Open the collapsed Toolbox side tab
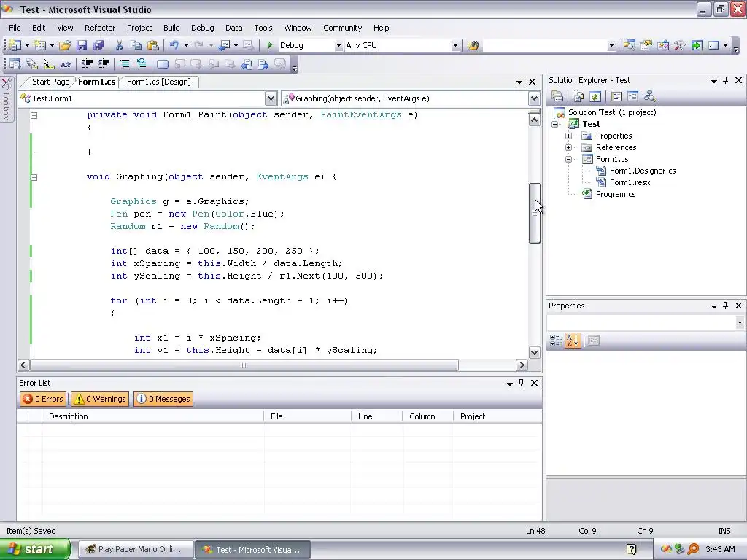Screen dimensions: 747x560 tap(7, 99)
